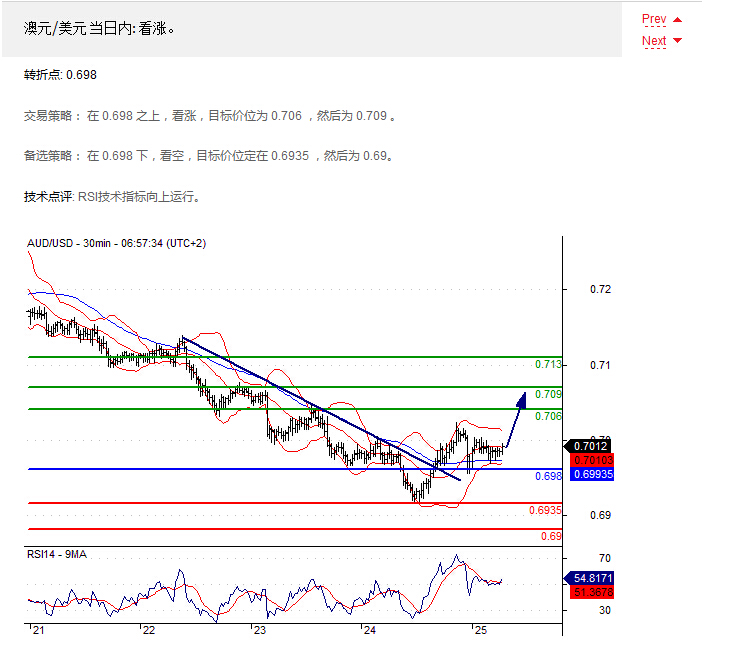Click the RSI14 - 9MA indicator label

pos(57,554)
